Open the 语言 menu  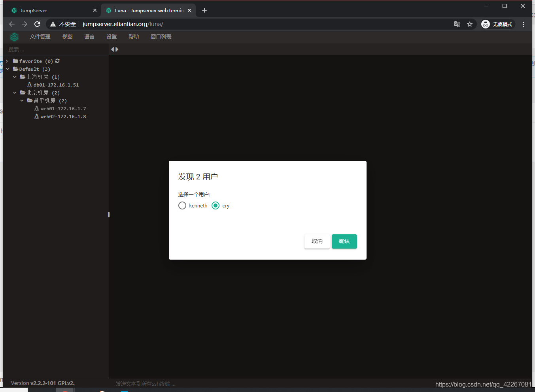pyautogui.click(x=89, y=37)
